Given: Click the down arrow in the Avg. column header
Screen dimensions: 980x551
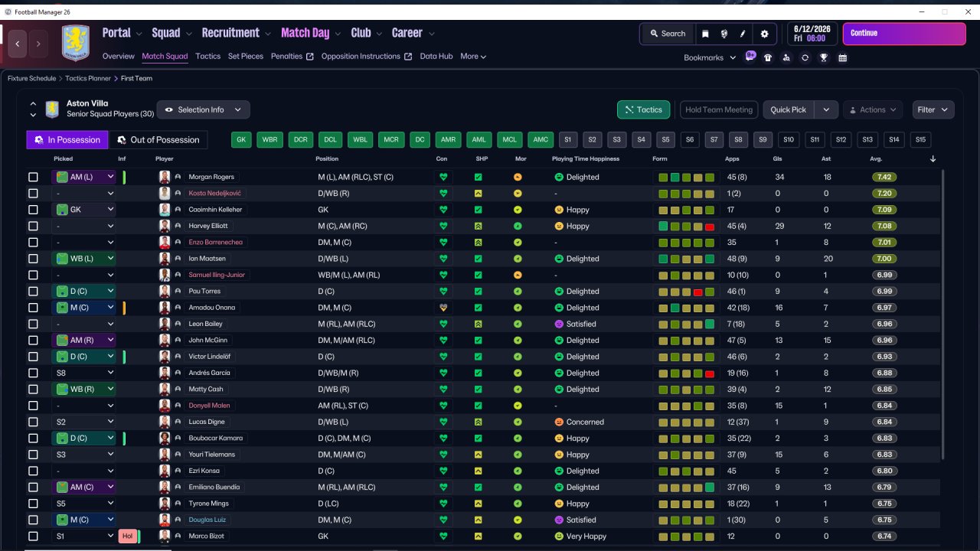Looking at the screenshot, I should click(x=933, y=159).
